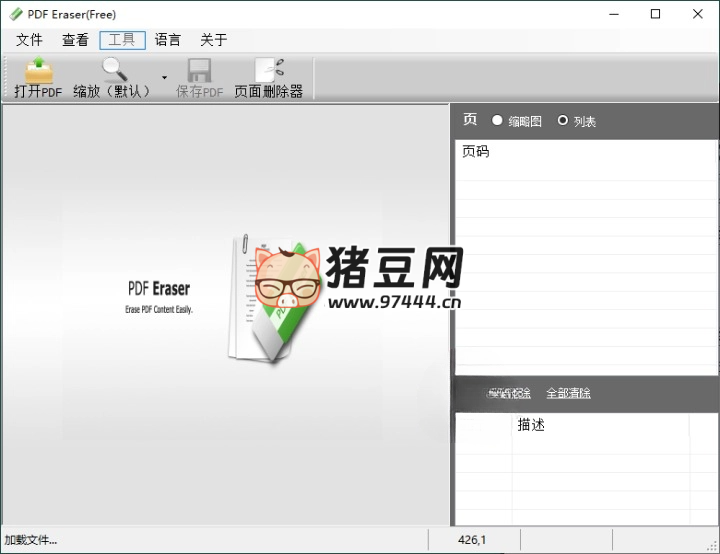The image size is (720, 554).
Task: Open the 语言 menu
Action: (x=168, y=40)
